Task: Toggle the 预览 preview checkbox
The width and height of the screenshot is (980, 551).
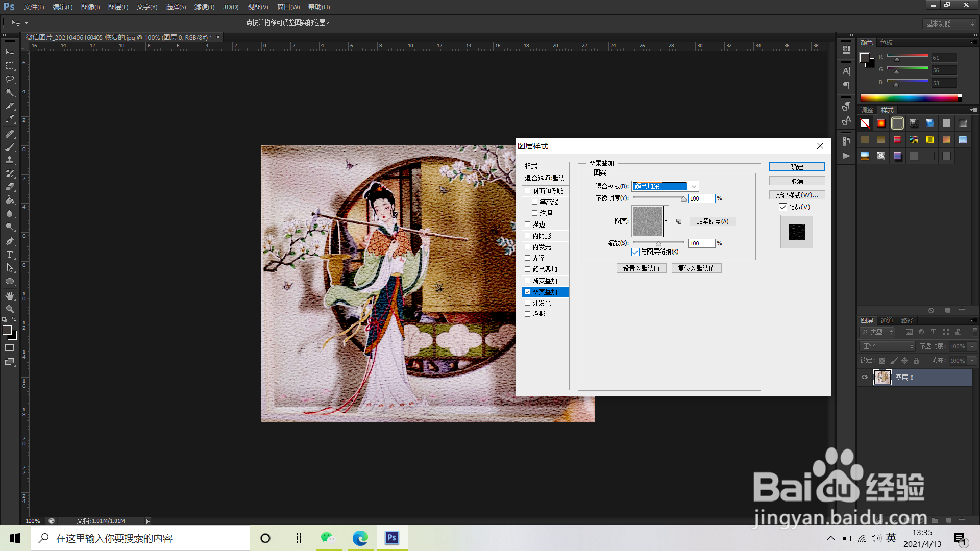Action: point(783,207)
